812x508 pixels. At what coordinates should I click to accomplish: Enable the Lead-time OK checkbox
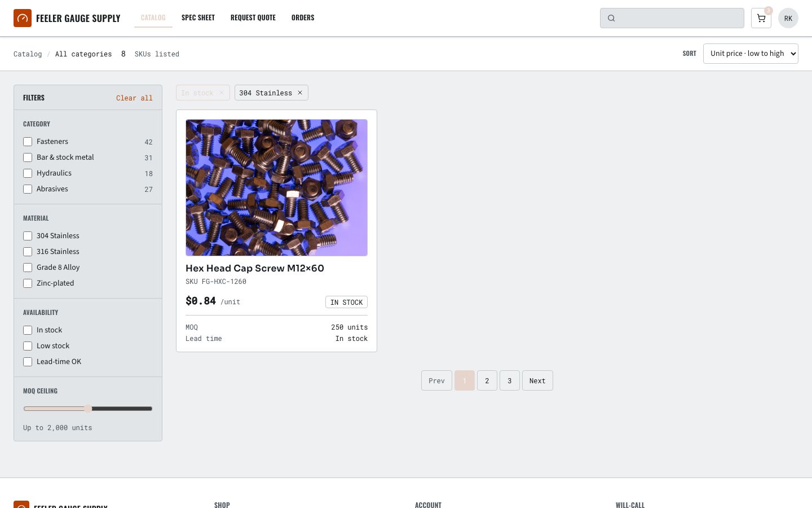[28, 362]
